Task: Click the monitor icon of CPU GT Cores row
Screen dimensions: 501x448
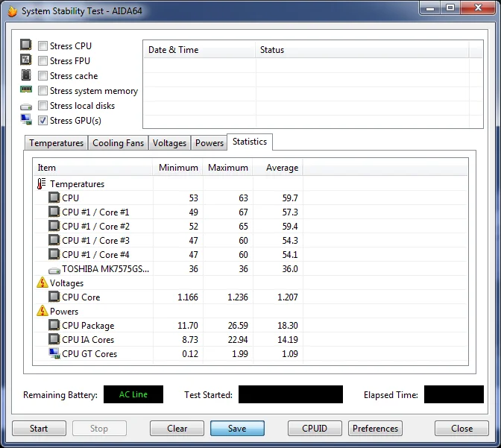Action: click(54, 353)
